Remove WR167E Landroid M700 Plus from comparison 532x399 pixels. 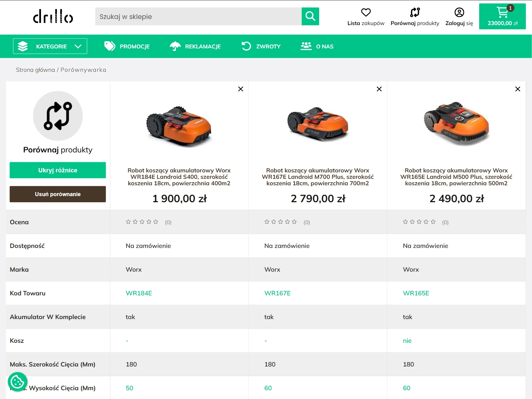(x=379, y=89)
